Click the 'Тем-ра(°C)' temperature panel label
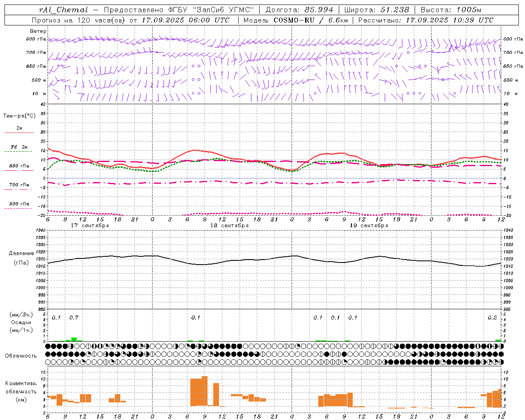Viewport: 525px width, 420px height. coord(19,116)
